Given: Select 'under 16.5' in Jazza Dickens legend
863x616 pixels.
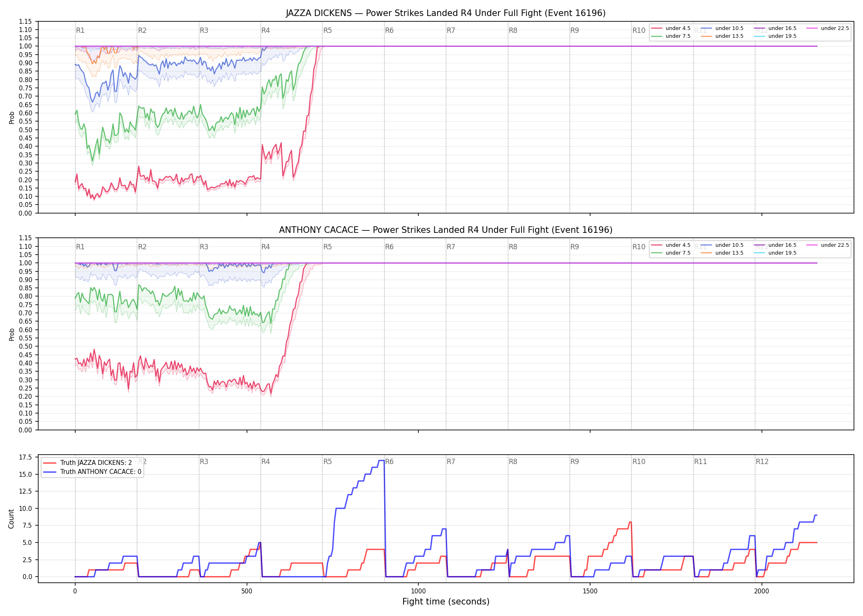Looking at the screenshot, I should (775, 28).
